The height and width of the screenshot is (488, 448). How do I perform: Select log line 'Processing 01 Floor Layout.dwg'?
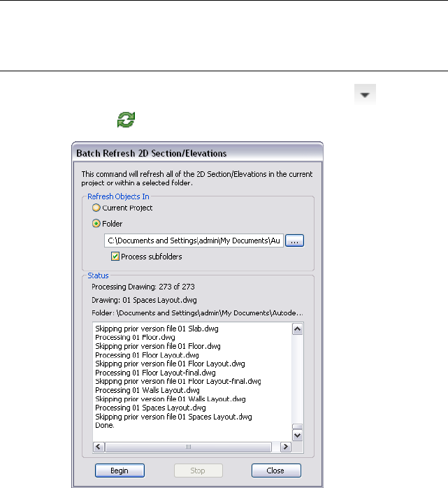pos(147,355)
